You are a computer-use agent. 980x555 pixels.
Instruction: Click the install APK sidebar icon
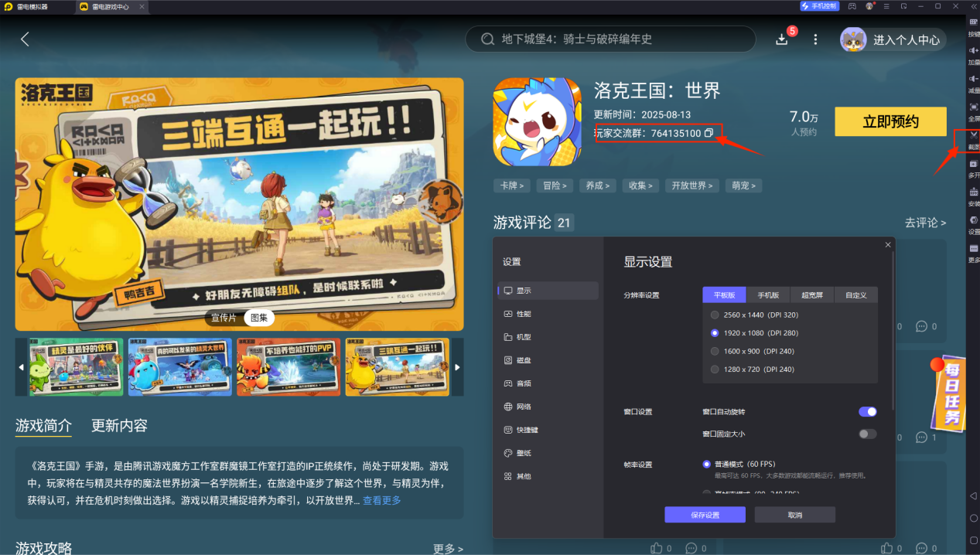974,192
